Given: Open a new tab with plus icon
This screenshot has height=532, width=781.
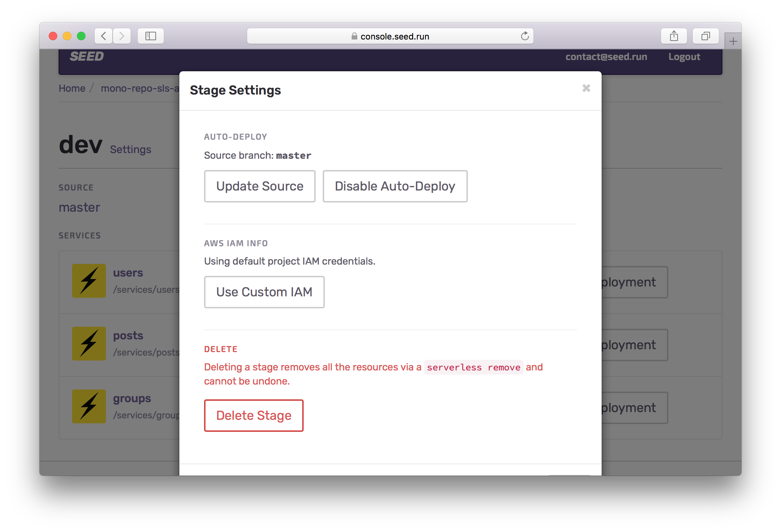Looking at the screenshot, I should [733, 42].
